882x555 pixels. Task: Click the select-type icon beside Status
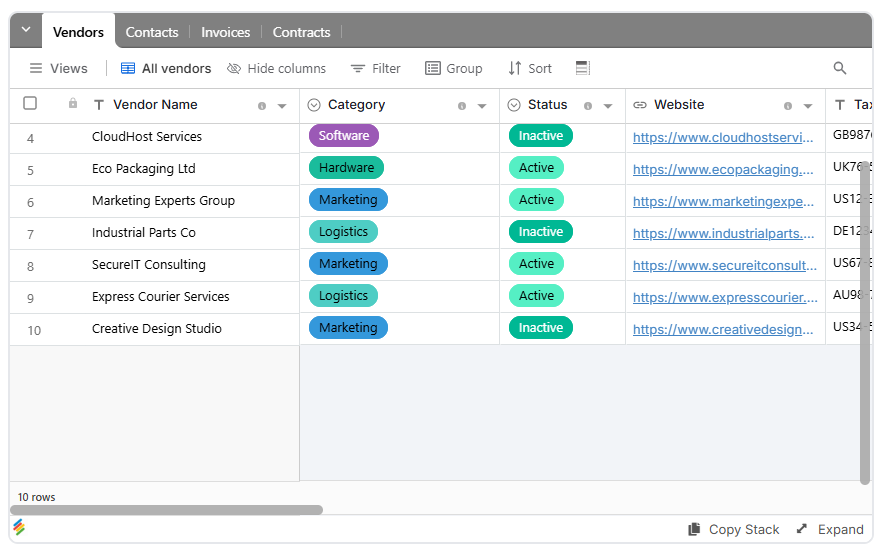point(514,105)
